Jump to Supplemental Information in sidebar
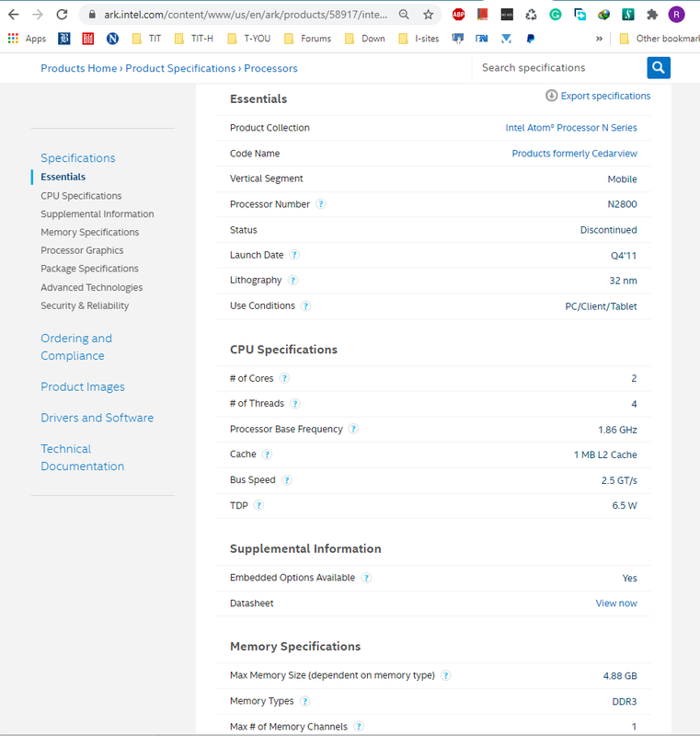The width and height of the screenshot is (700, 736). 98,214
